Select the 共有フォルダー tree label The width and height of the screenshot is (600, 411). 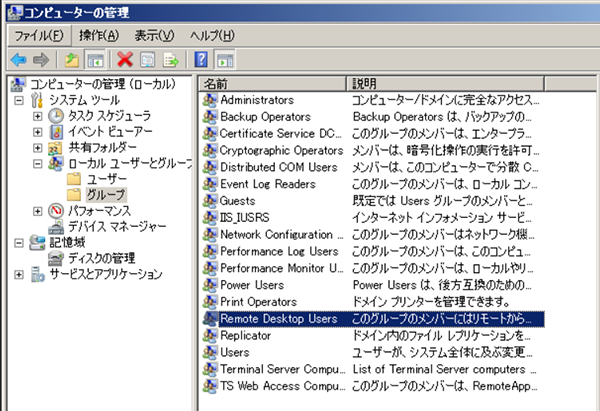pos(102,147)
